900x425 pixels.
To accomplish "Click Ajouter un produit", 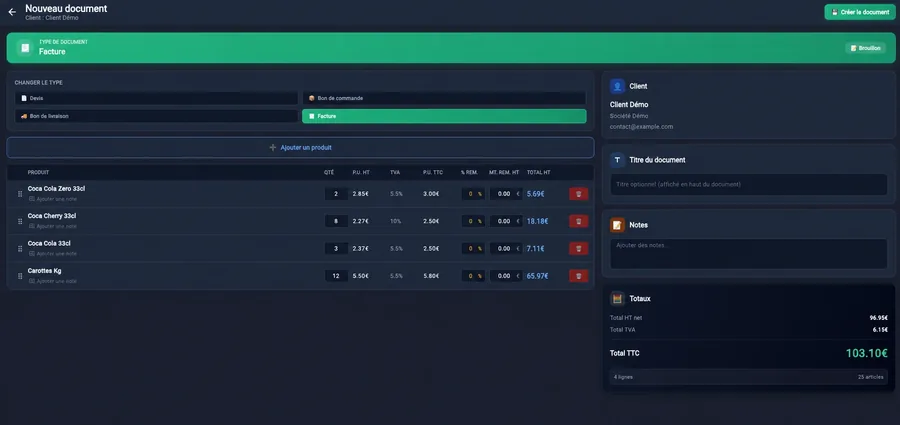I will [x=300, y=148].
